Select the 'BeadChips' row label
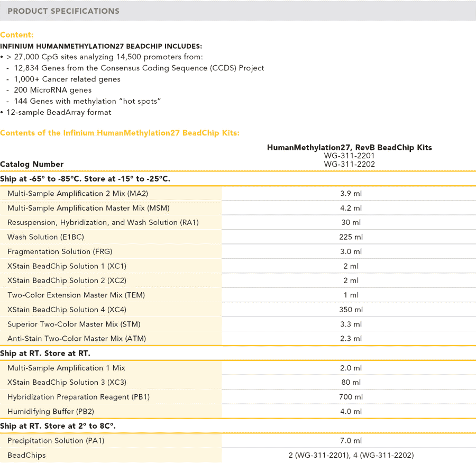This screenshot has height=471, width=476. point(27,455)
